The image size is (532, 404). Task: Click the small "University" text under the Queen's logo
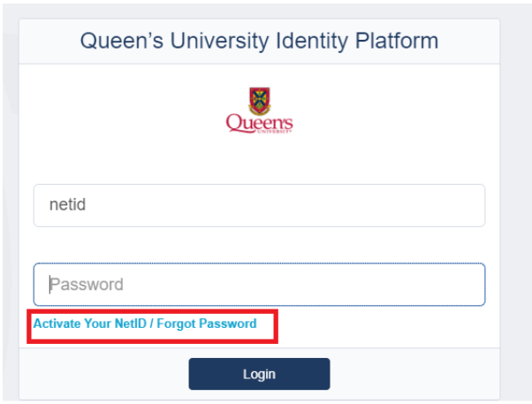click(277, 133)
